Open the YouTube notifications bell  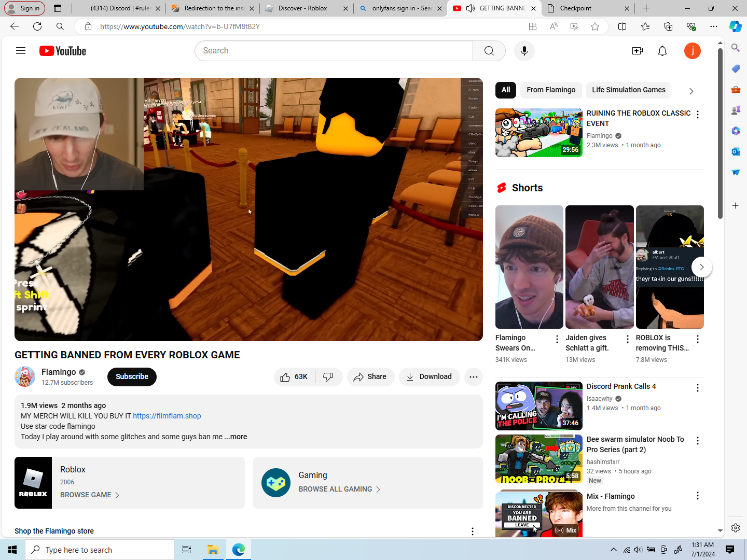point(662,51)
